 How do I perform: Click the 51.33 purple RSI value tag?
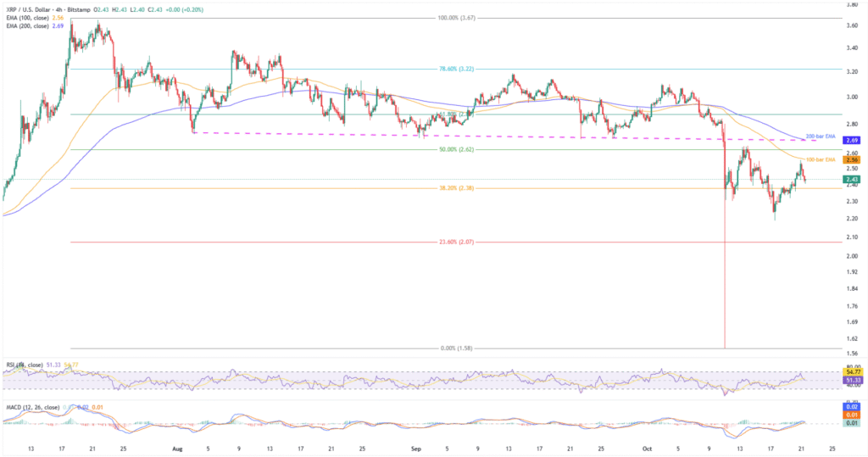(x=852, y=382)
